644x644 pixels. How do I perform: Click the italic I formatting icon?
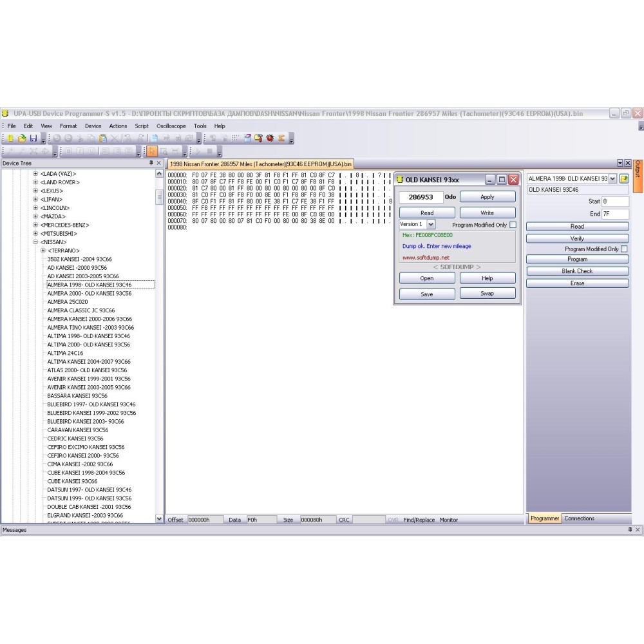click(80, 151)
